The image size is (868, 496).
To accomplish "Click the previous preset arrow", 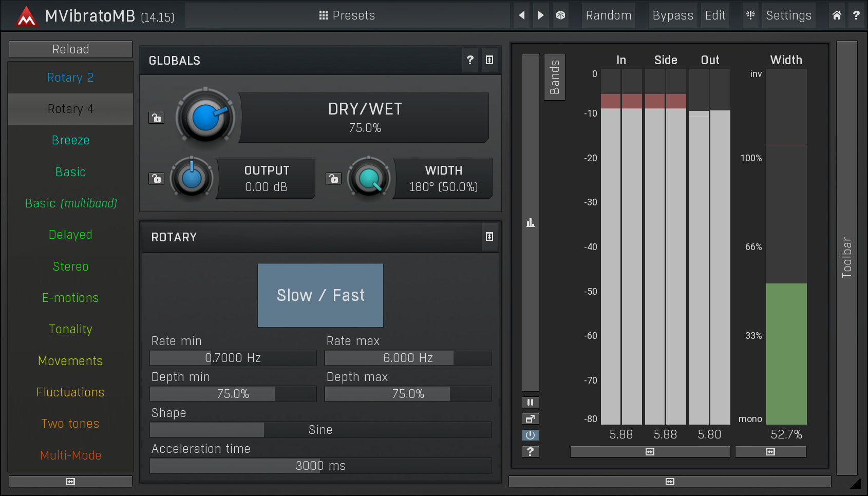I will [x=522, y=15].
